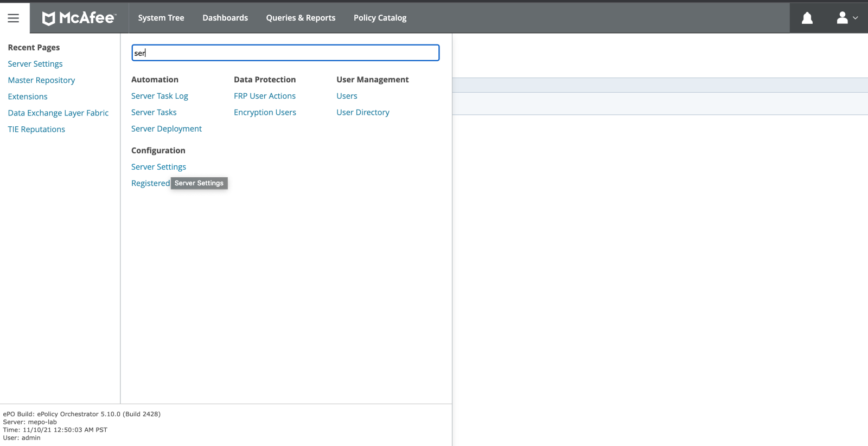Image resolution: width=868 pixels, height=446 pixels.
Task: Open Queries & Reports
Action: coord(301,18)
